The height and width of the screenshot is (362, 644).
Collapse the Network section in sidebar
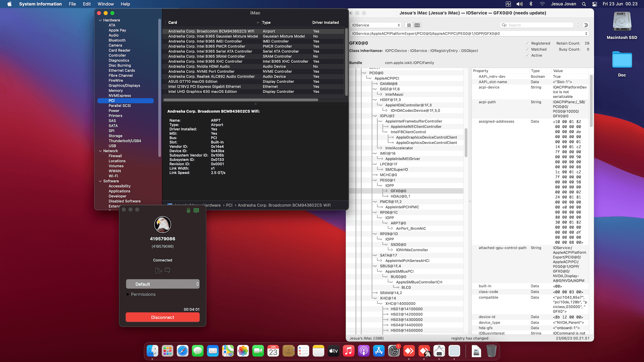point(100,151)
